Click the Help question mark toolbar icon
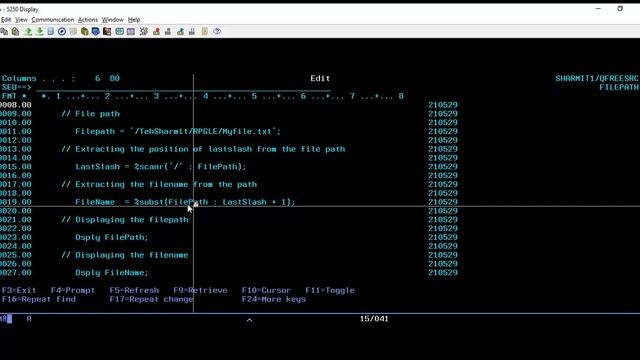The width and height of the screenshot is (640, 360). point(217,31)
